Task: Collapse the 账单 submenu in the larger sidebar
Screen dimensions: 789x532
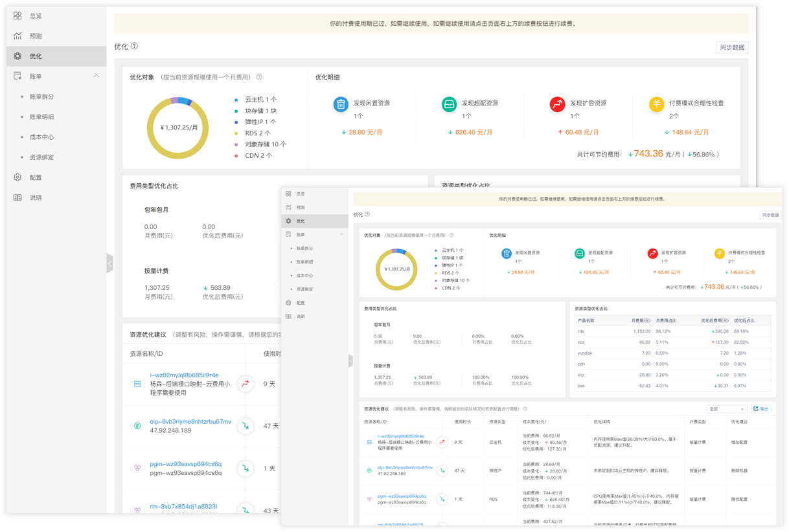Action: pyautogui.click(x=96, y=76)
